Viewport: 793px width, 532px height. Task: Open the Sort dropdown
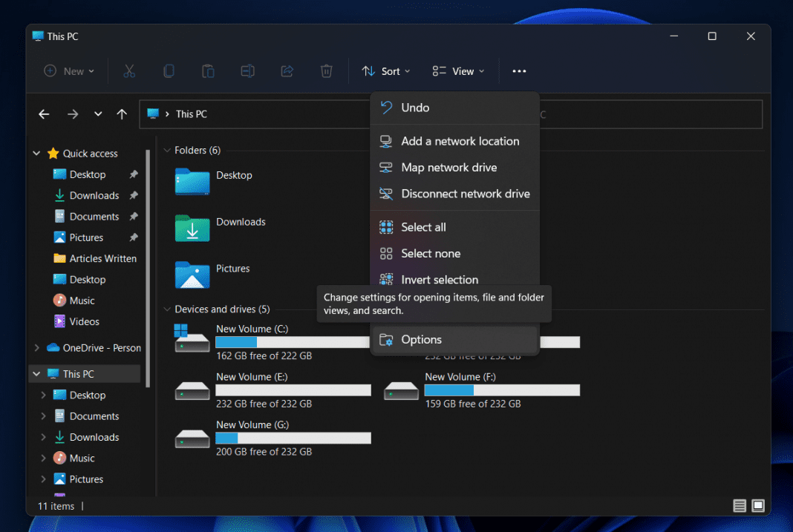[385, 70]
